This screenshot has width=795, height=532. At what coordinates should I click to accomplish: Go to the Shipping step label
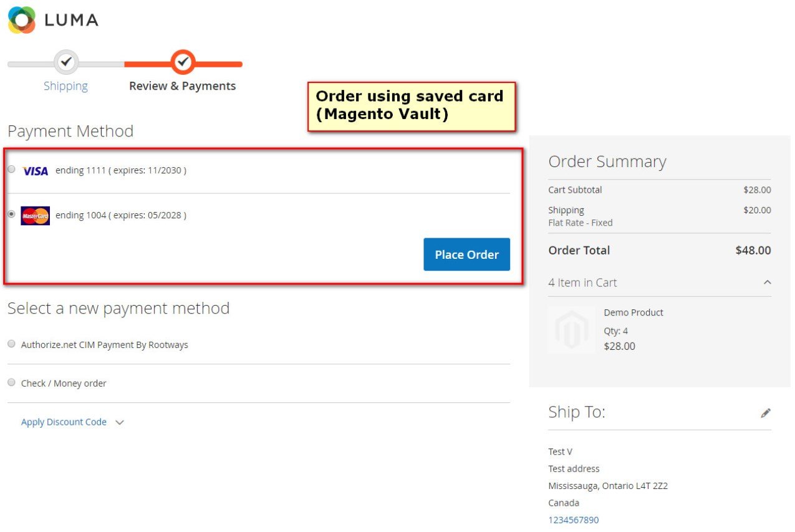(65, 86)
